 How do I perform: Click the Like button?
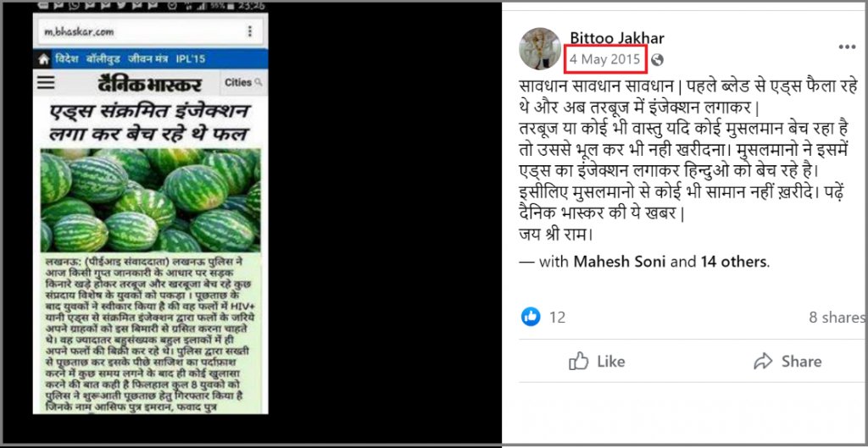click(x=597, y=362)
